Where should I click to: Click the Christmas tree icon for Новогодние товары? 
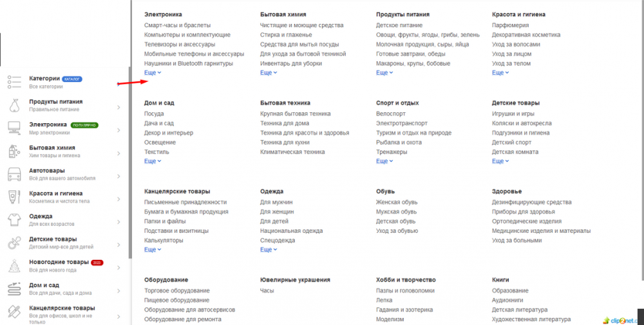pos(14,266)
